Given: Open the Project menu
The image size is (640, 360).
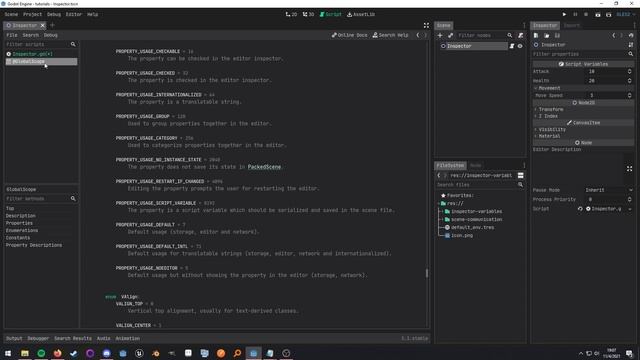Looking at the screenshot, I should 32,14.
